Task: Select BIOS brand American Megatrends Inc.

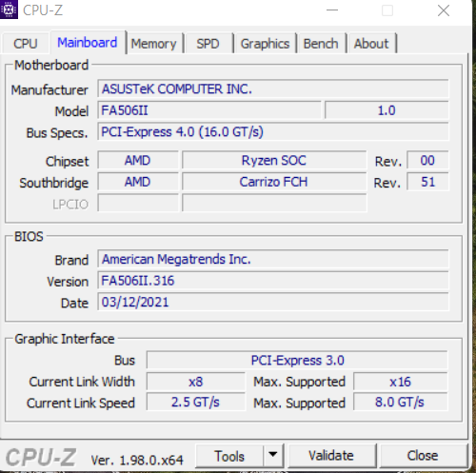Action: coord(273,259)
